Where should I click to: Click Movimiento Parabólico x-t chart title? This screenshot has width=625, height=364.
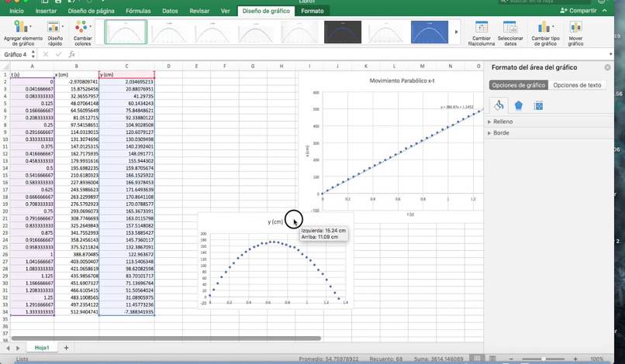pos(402,81)
